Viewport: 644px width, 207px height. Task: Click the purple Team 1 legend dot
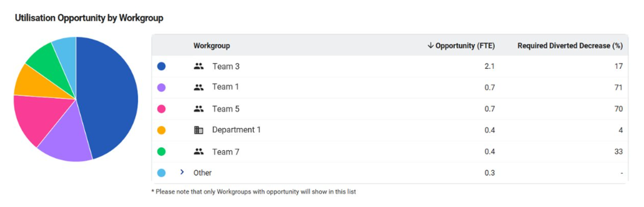coord(161,87)
